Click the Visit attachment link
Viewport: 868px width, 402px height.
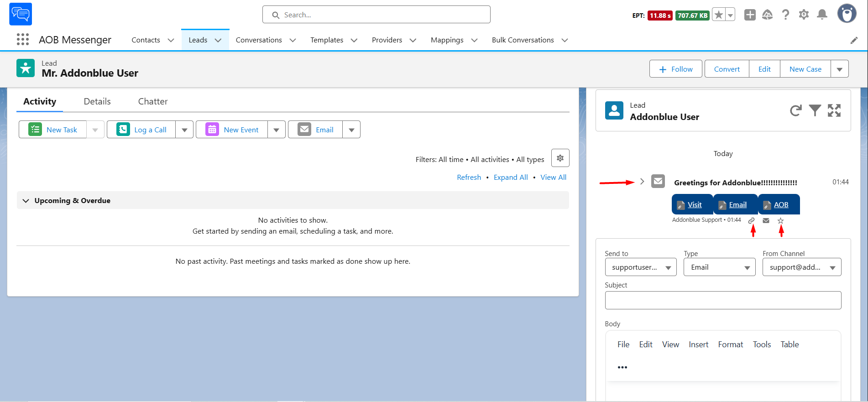coord(695,204)
